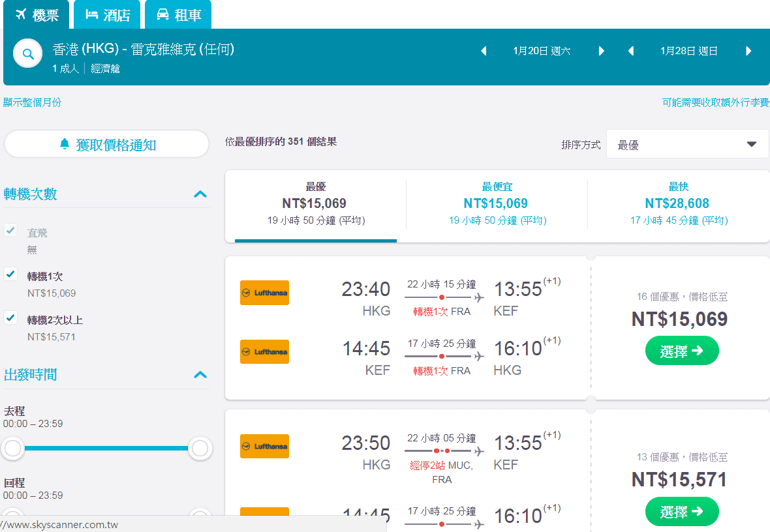Viewport: 770px width, 532px height.
Task: Click the 1月28日 週日 return date
Action: point(689,51)
